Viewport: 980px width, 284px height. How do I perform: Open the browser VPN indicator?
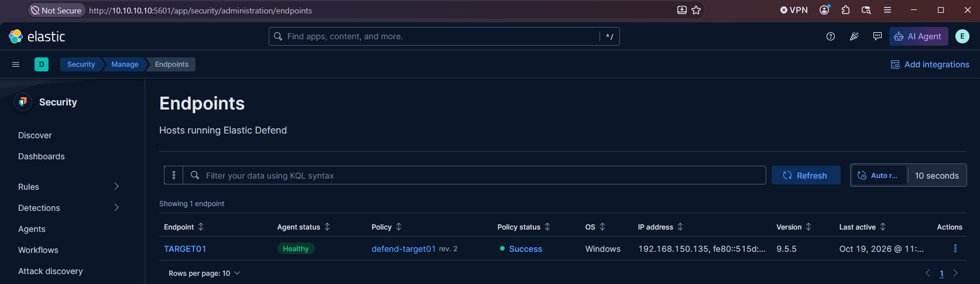click(x=794, y=10)
